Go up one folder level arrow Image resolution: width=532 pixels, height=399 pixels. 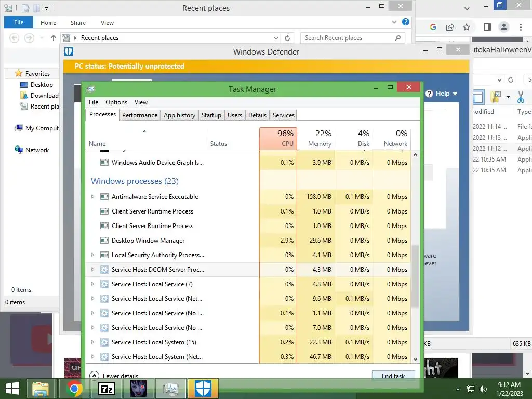click(54, 38)
